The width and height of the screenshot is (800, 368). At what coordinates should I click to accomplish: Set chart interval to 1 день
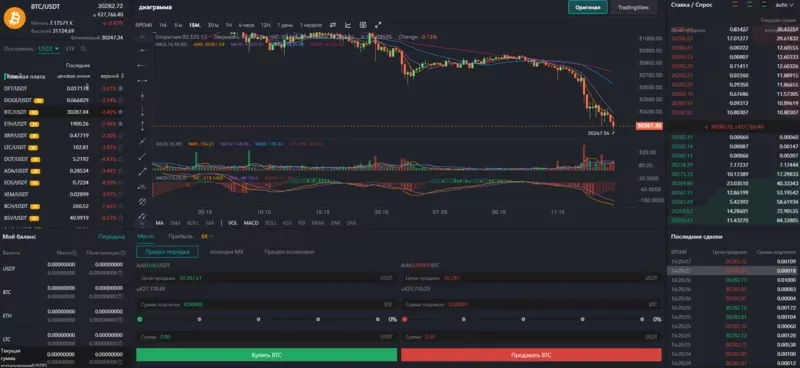pyautogui.click(x=286, y=24)
